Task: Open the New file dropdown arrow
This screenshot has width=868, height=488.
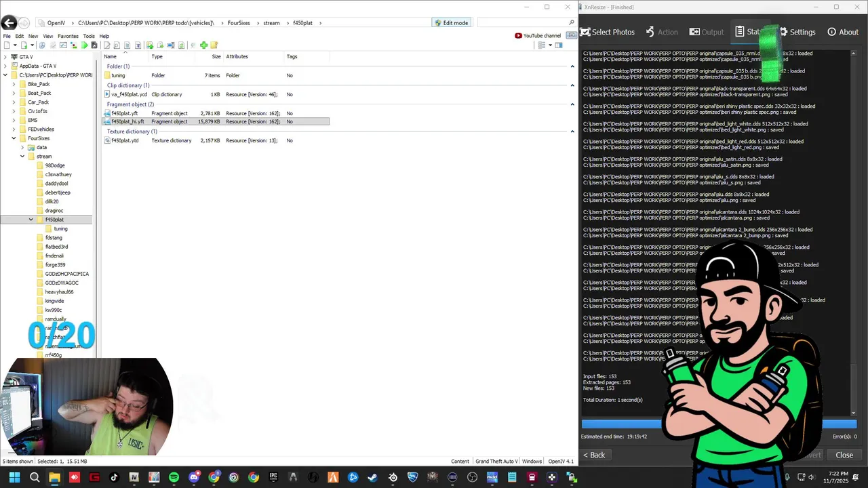Action: (15, 45)
